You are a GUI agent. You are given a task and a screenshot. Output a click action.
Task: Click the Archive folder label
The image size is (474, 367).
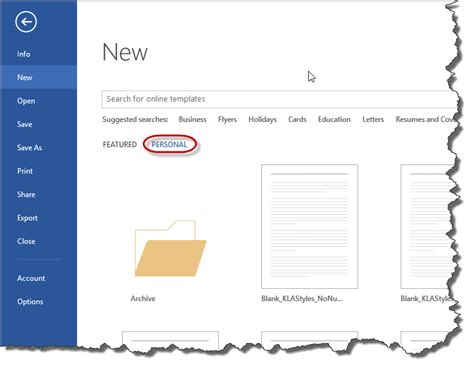(x=143, y=299)
